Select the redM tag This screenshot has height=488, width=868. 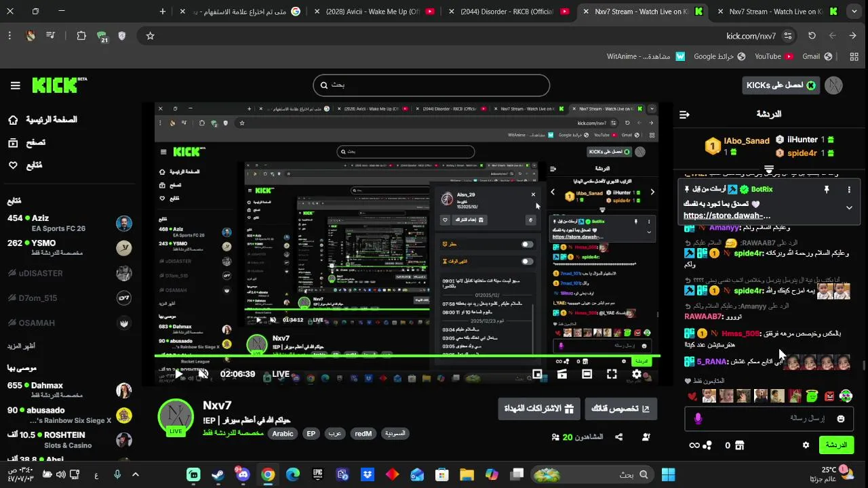pos(363,434)
